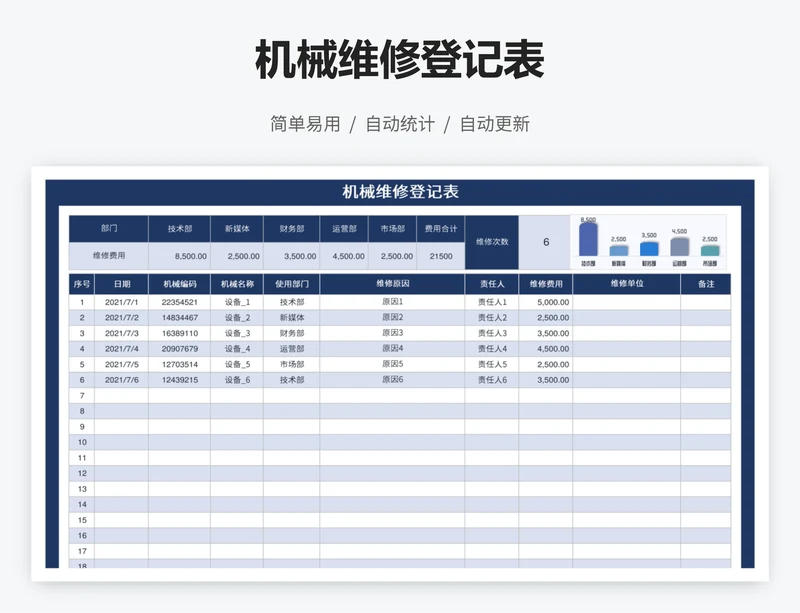Viewport: 800px width, 613px height.
Task: Select the 新媒体 header in the summary row
Action: 237,229
